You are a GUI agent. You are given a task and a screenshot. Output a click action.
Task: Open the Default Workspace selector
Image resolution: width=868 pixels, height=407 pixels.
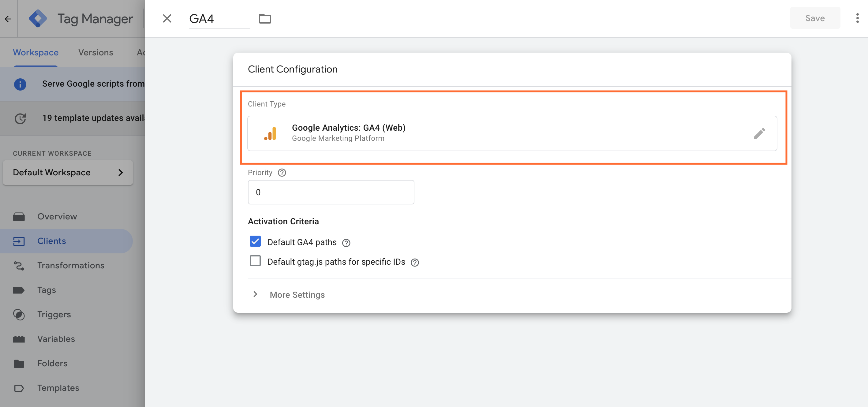(x=68, y=173)
